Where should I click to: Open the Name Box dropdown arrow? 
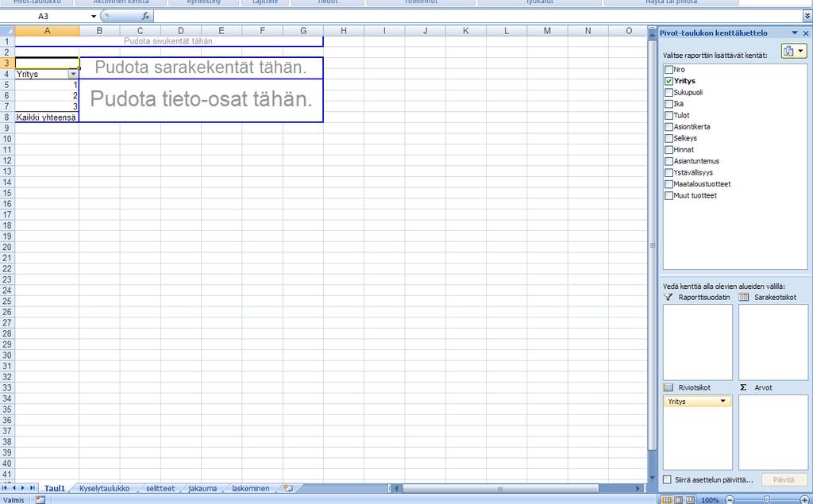pos(94,17)
